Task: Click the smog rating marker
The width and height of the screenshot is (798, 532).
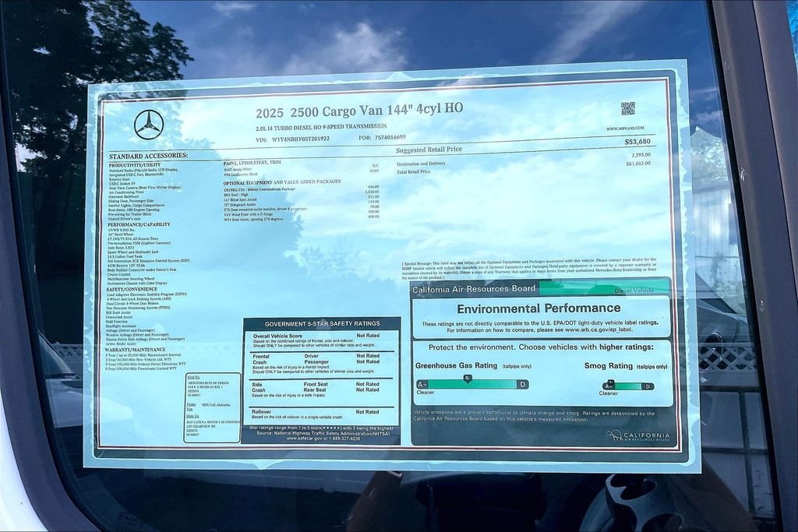Action: tap(611, 382)
